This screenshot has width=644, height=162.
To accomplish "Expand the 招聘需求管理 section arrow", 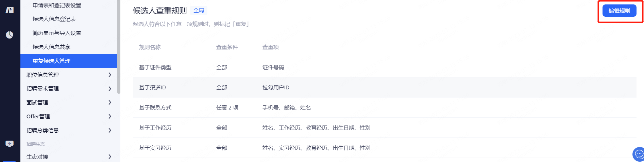I will (109, 89).
